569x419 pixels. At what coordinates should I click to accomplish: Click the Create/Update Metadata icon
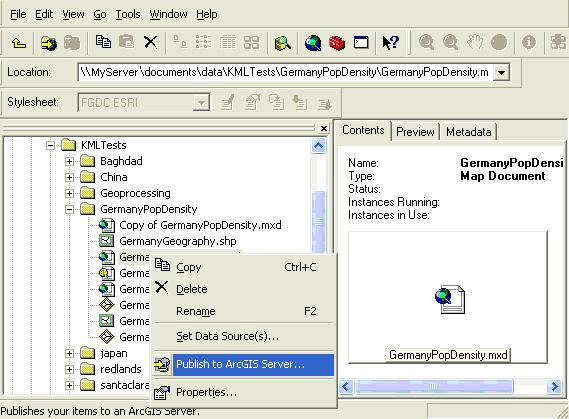coord(277,102)
